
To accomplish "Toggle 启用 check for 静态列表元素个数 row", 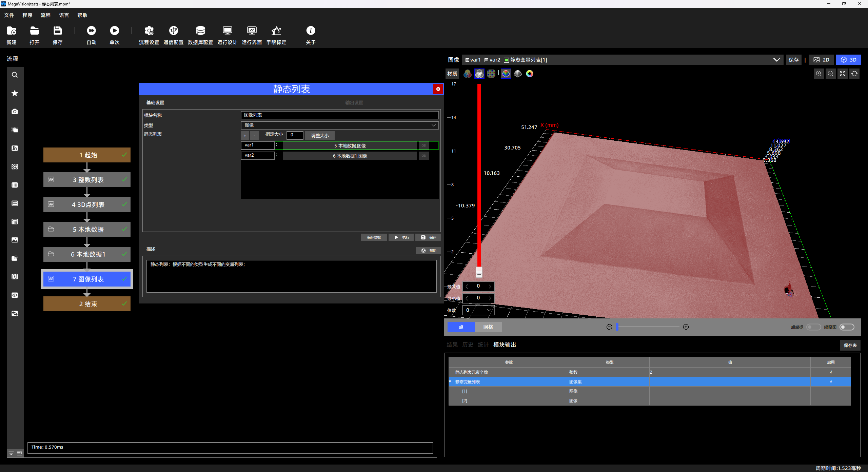I will click(x=831, y=372).
